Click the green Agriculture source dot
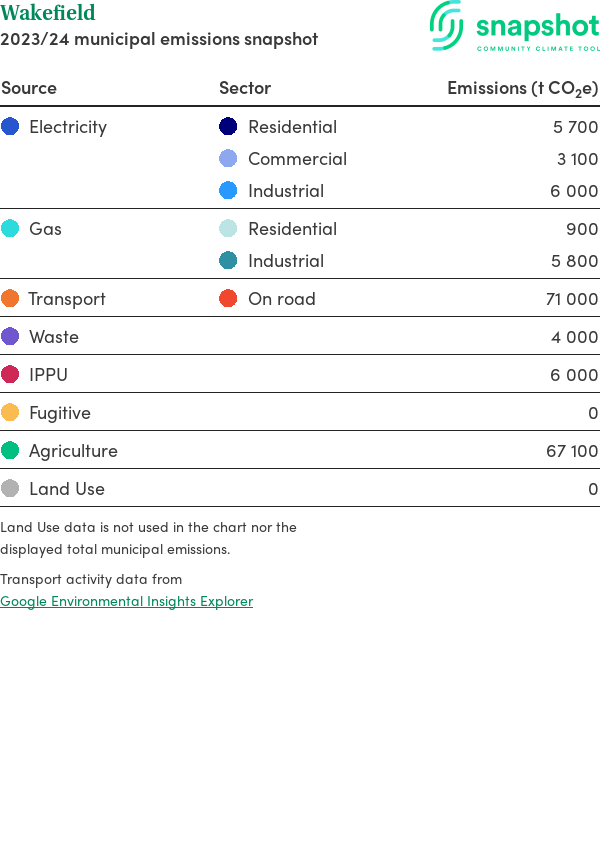The width and height of the screenshot is (600, 850). (10, 450)
